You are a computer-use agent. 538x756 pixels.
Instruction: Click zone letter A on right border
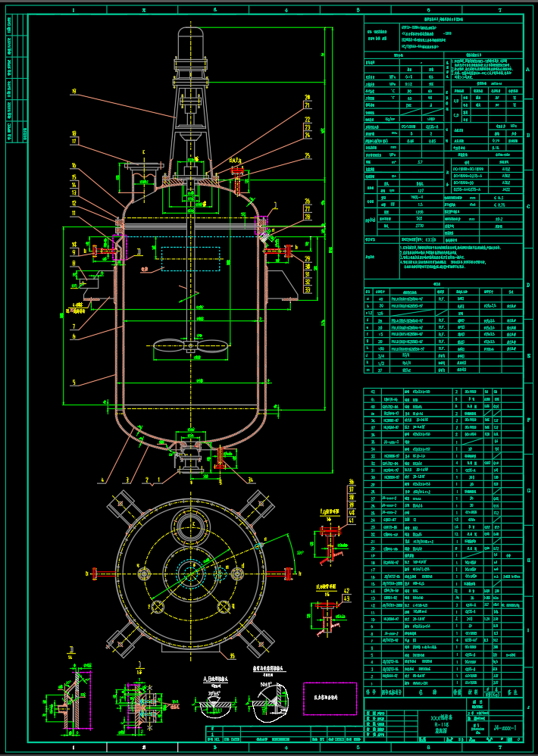pos(527,70)
